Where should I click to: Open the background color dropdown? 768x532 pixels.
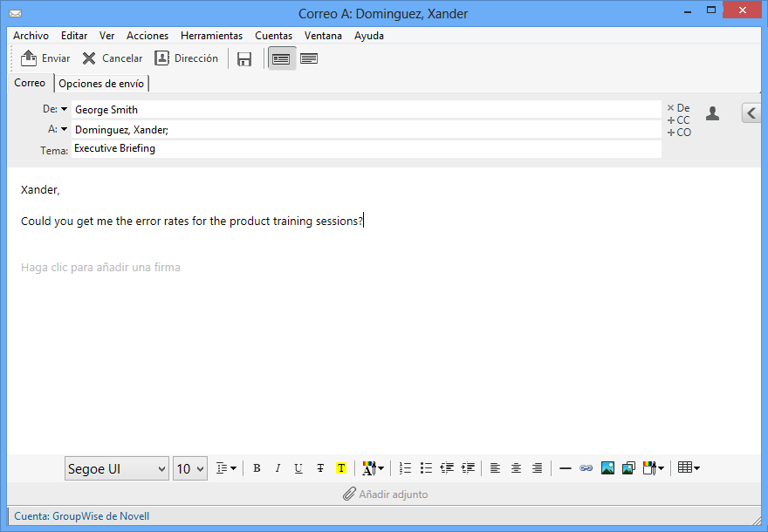pos(654,468)
